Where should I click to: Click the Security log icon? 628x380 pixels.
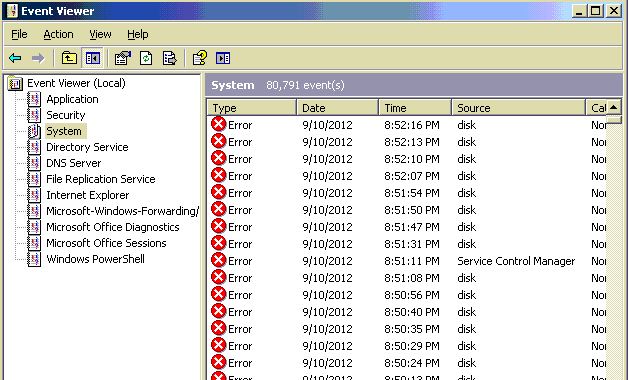coord(34,115)
